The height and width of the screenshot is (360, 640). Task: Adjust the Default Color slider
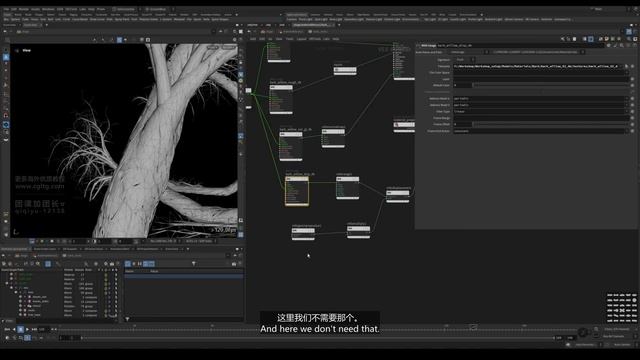551,85
